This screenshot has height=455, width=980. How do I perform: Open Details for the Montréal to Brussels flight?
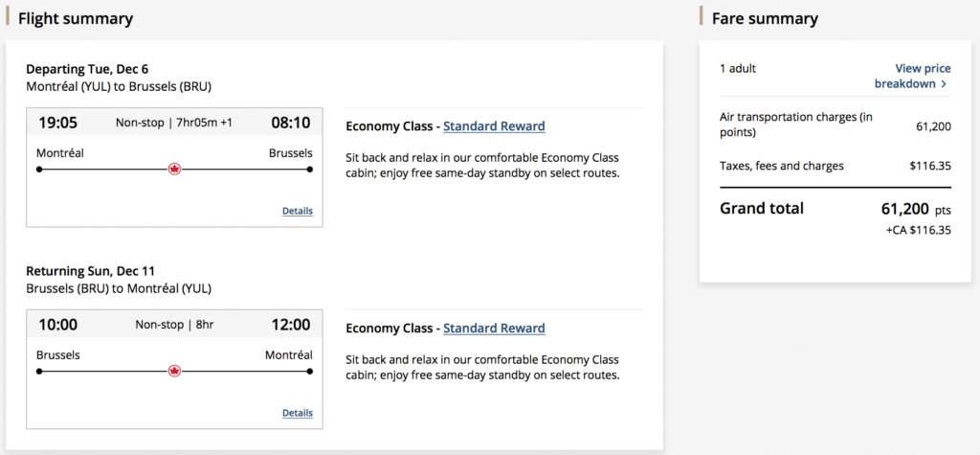click(297, 211)
